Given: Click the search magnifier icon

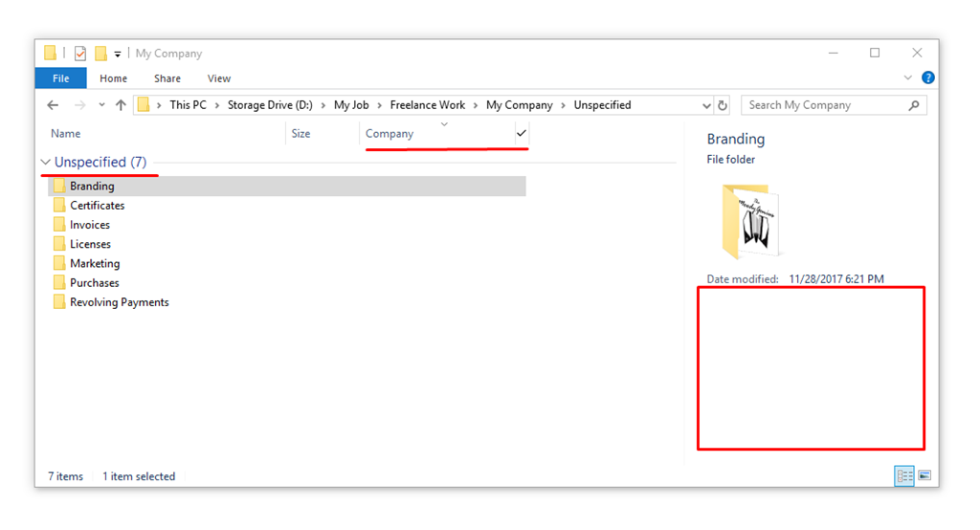Looking at the screenshot, I should (x=914, y=105).
